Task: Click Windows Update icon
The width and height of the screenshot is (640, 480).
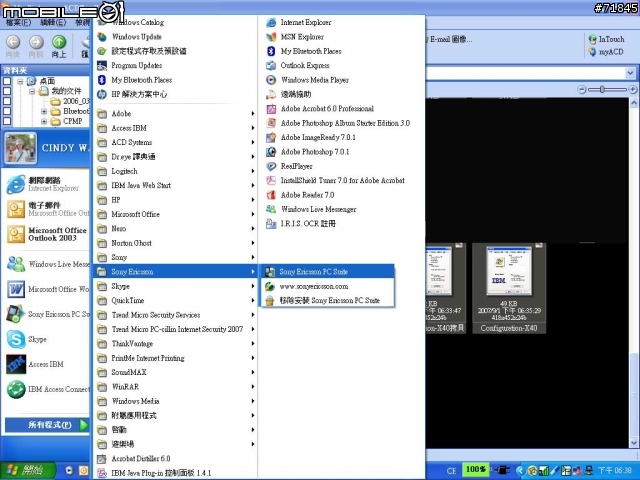Action: (102, 37)
